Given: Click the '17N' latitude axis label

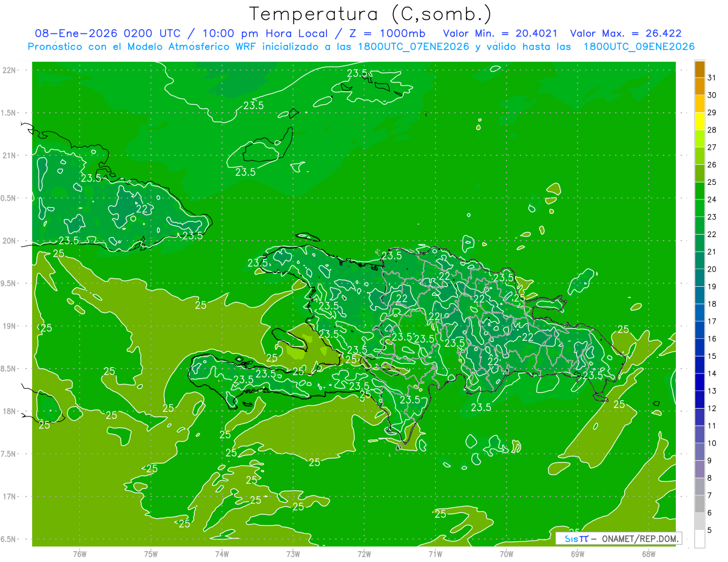Looking at the screenshot, I should tap(10, 497).
